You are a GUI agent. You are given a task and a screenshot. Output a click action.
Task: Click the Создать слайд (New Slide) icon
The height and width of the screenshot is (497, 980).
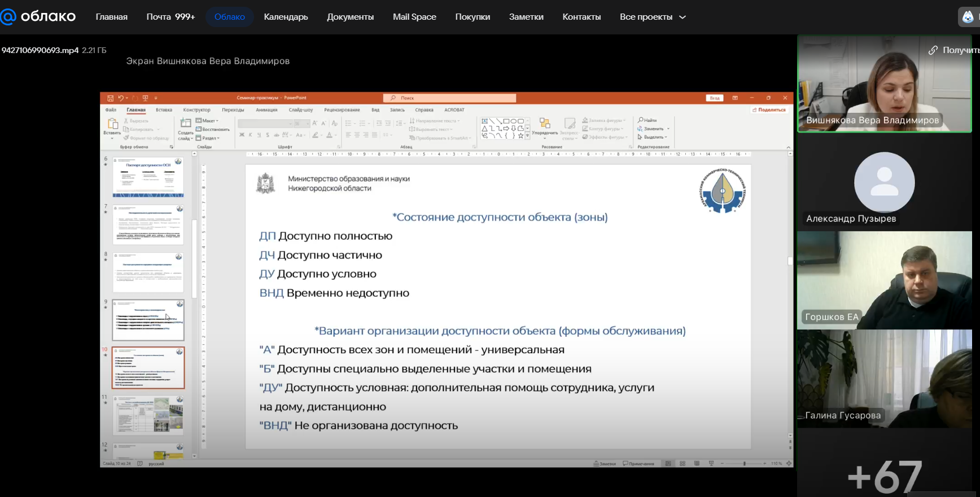186,124
